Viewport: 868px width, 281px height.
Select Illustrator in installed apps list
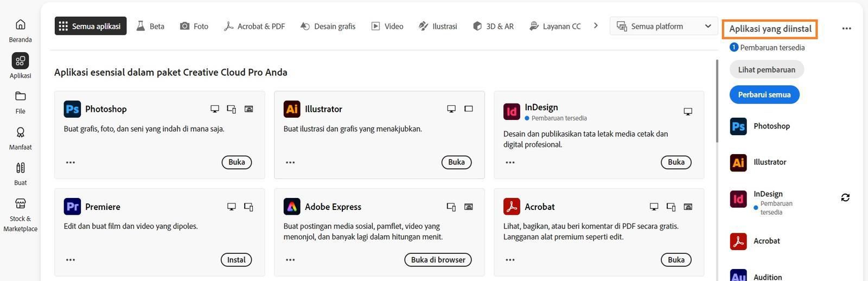pos(758,162)
